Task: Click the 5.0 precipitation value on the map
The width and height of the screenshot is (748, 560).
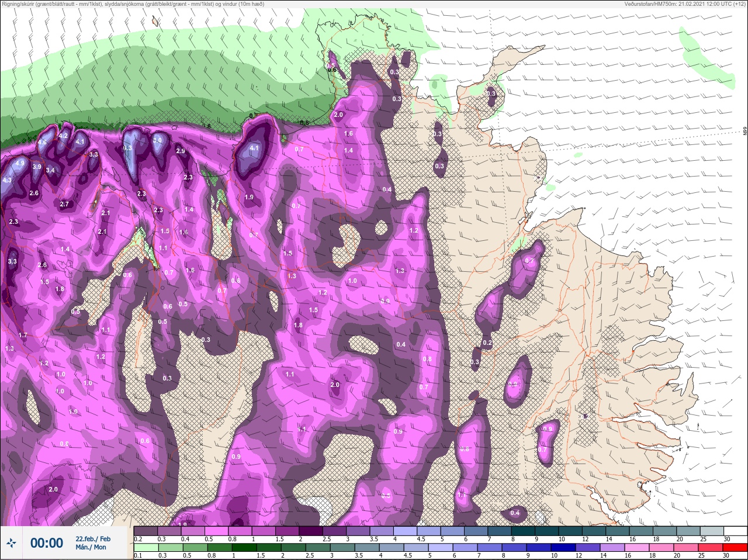Action: point(158,140)
